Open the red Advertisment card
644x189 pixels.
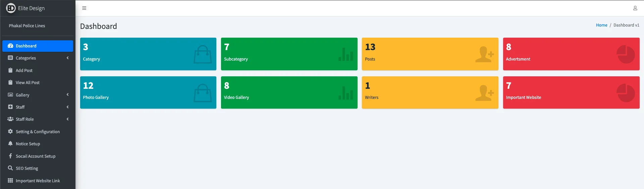pyautogui.click(x=571, y=54)
